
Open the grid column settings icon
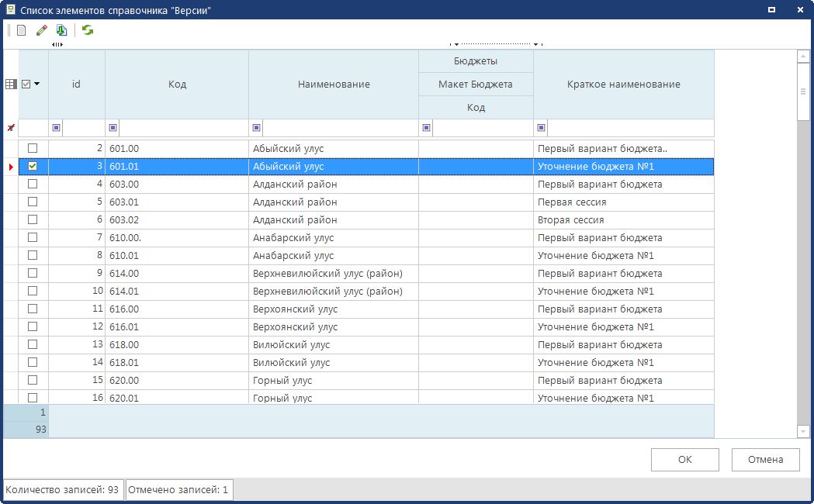coord(11,85)
